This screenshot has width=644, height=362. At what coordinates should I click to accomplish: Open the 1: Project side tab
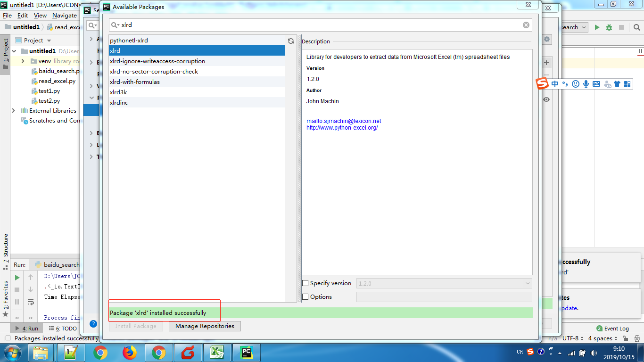5,54
